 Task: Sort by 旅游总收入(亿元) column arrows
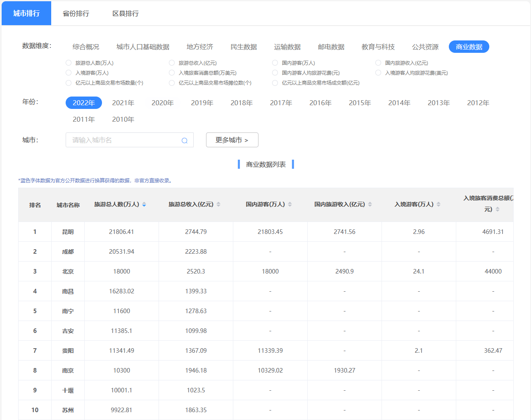218,205
